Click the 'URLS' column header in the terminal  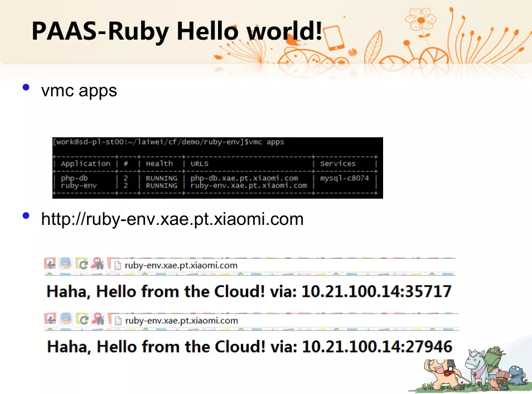[200, 164]
